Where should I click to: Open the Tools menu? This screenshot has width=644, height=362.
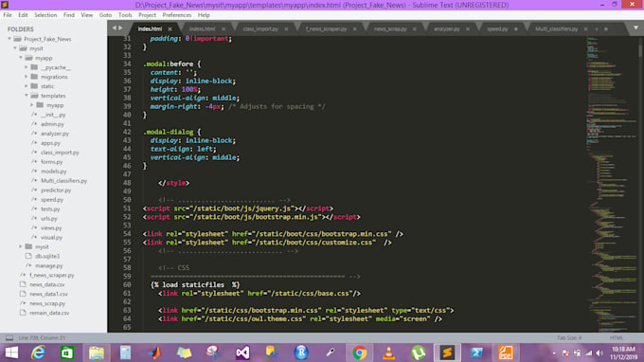[x=125, y=15]
